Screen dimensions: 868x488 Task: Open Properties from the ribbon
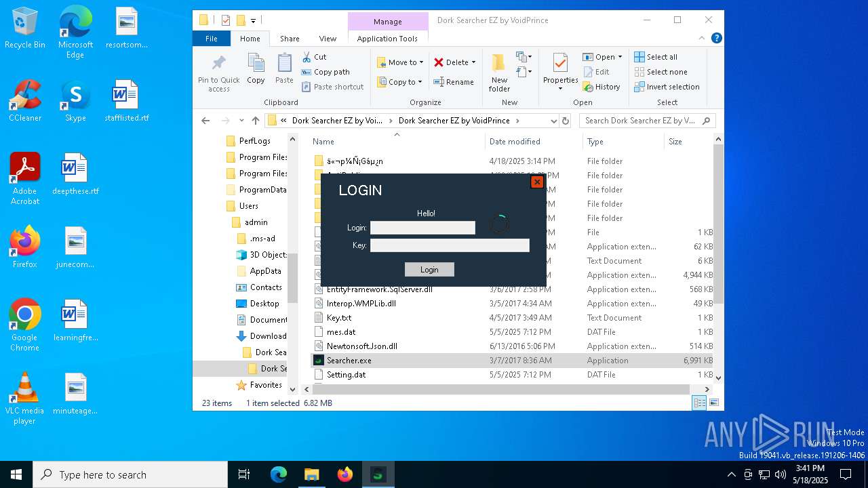click(560, 72)
